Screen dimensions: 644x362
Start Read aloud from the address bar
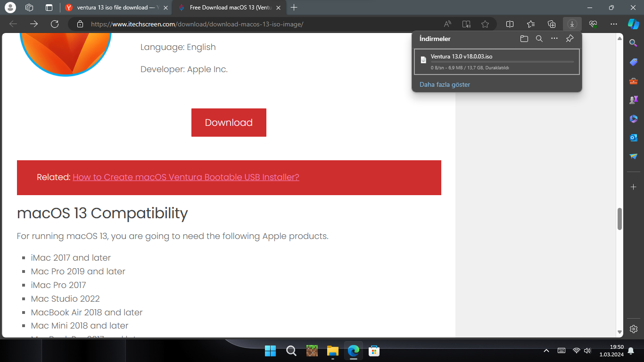(448, 24)
